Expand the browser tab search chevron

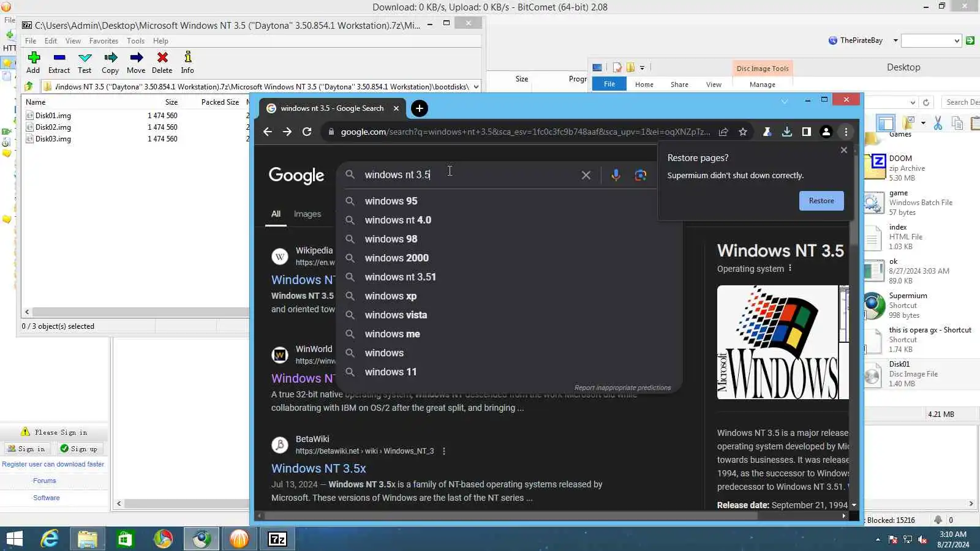[x=785, y=100]
